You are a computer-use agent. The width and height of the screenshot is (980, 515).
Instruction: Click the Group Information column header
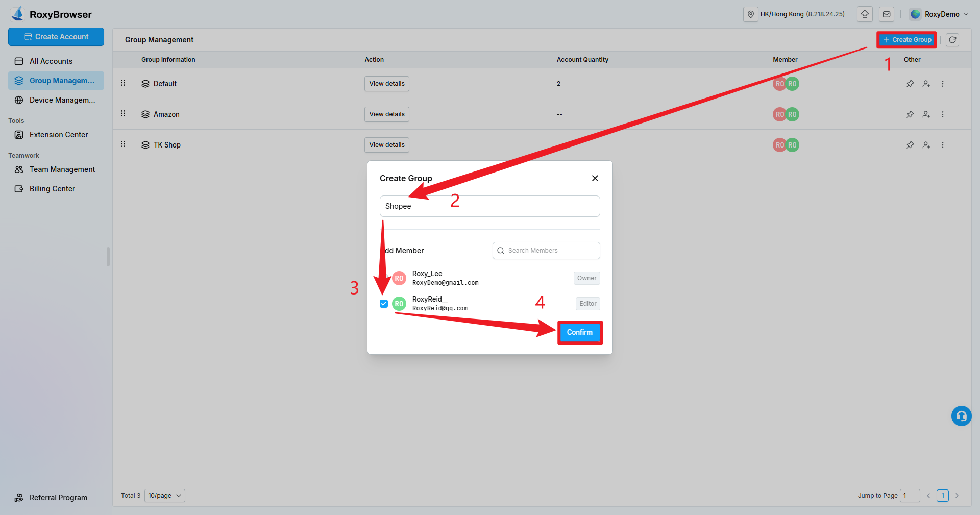tap(168, 60)
